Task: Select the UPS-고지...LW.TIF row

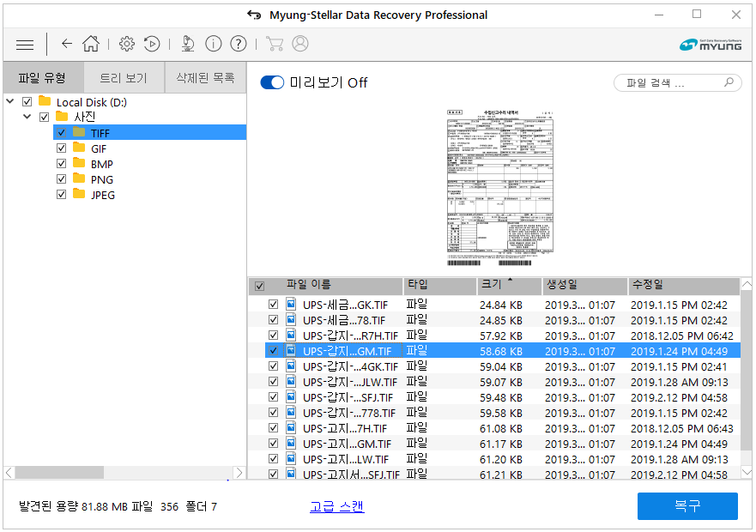Action: (494, 459)
